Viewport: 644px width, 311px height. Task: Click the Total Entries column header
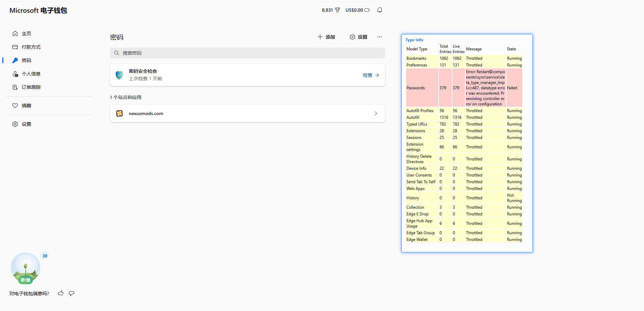pos(445,49)
